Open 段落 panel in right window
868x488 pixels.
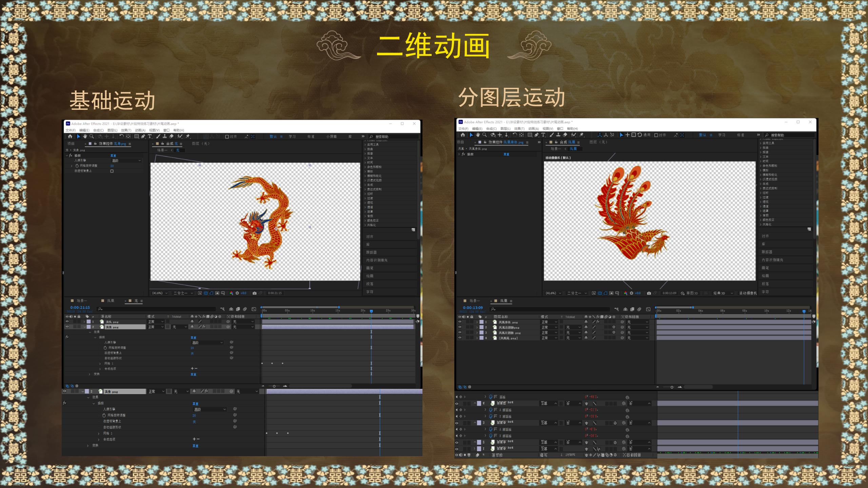tap(765, 284)
